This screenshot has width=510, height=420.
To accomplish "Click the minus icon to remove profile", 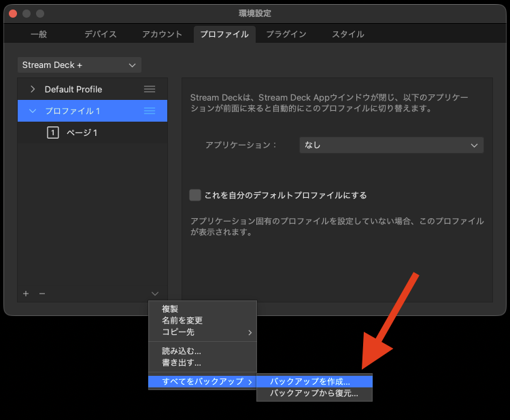I will click(42, 294).
